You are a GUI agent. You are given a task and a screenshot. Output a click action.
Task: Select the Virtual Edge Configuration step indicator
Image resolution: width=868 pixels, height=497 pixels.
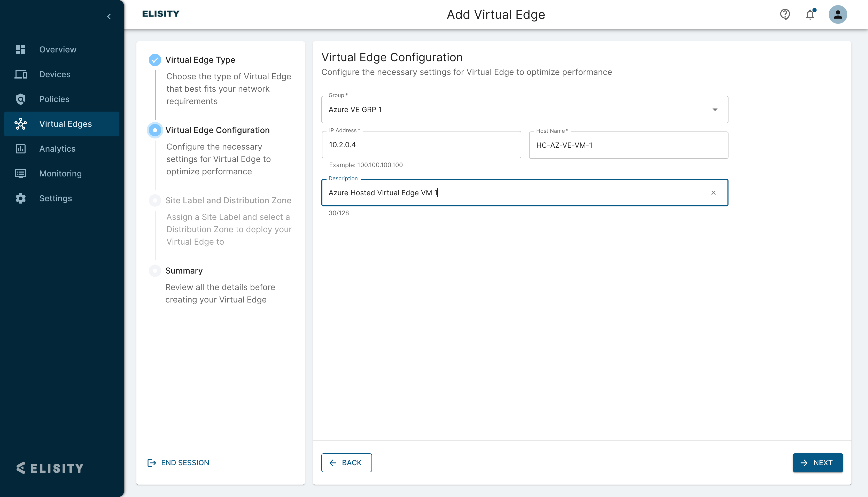pyautogui.click(x=155, y=130)
